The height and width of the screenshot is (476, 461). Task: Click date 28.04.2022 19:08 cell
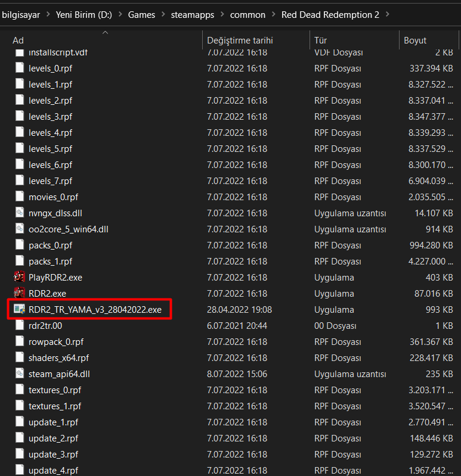[x=239, y=310]
